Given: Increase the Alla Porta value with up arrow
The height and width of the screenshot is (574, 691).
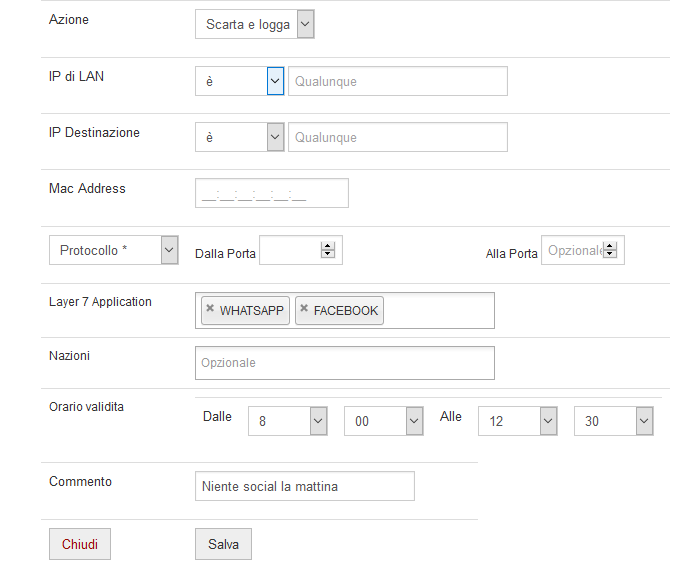Looking at the screenshot, I should tap(609, 246).
